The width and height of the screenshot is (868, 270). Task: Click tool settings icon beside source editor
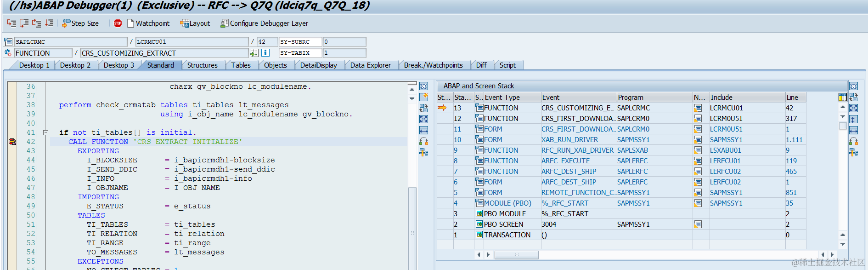coord(423,152)
